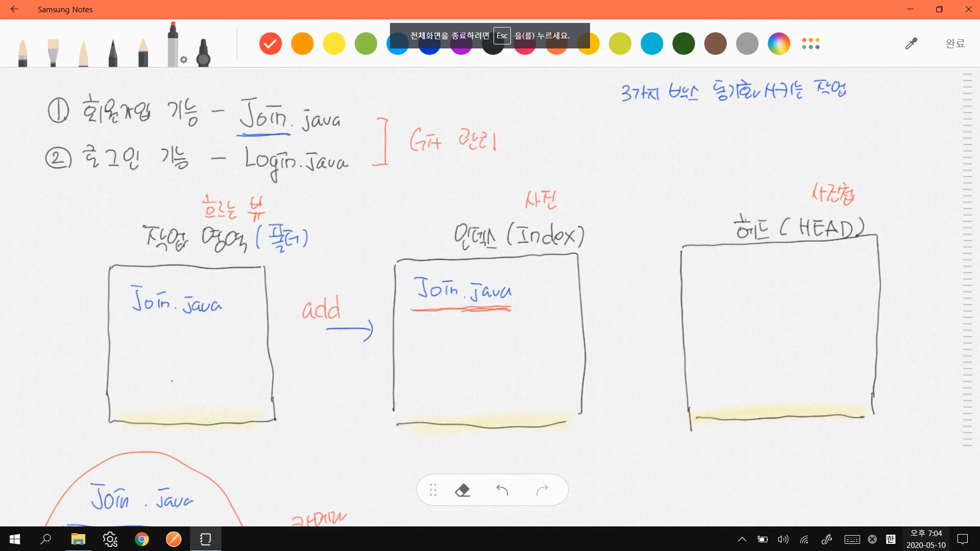Screen dimensions: 980x551
Task: Choose the yellow color swatch
Action: point(334,43)
